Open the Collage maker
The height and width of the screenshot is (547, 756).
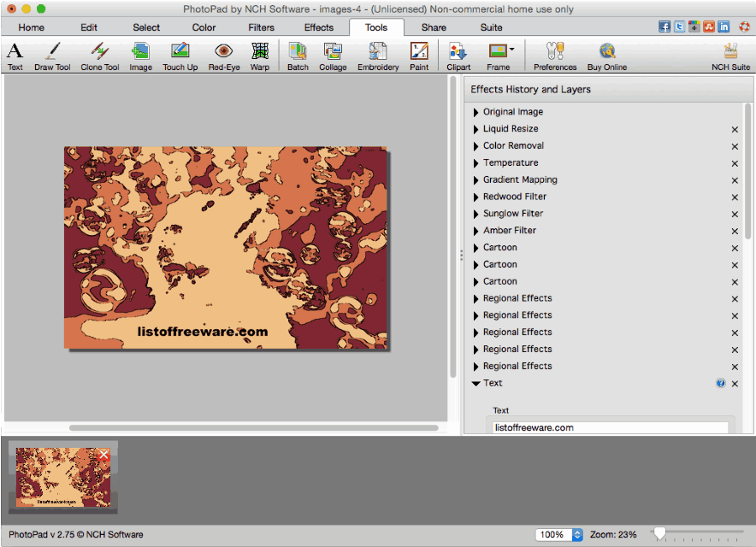[333, 56]
